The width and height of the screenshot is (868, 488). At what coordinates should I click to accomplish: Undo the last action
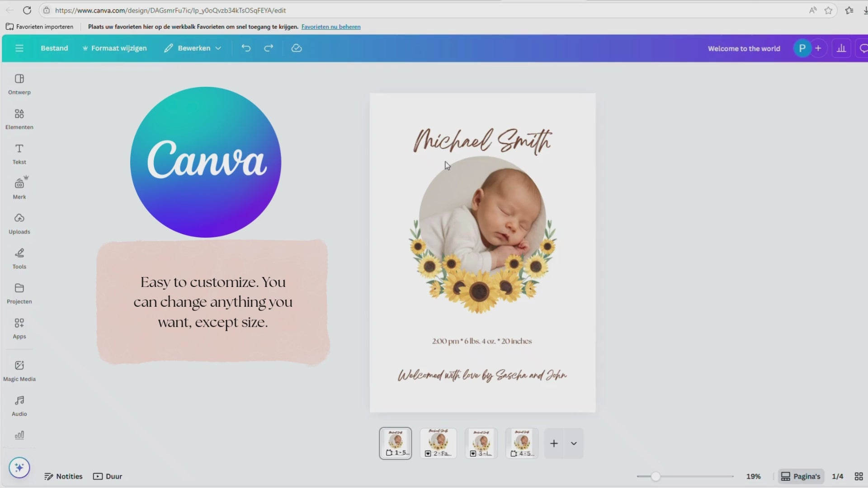[246, 48]
